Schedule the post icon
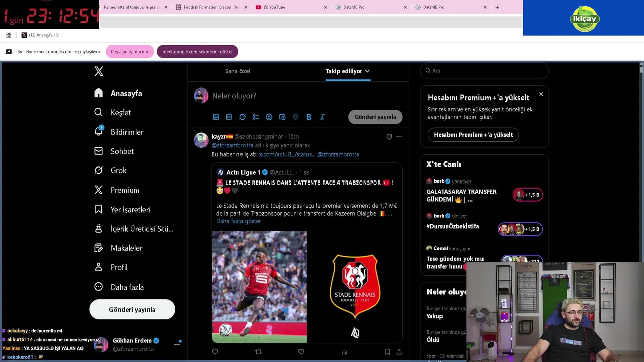644x362 pixels. point(282,117)
